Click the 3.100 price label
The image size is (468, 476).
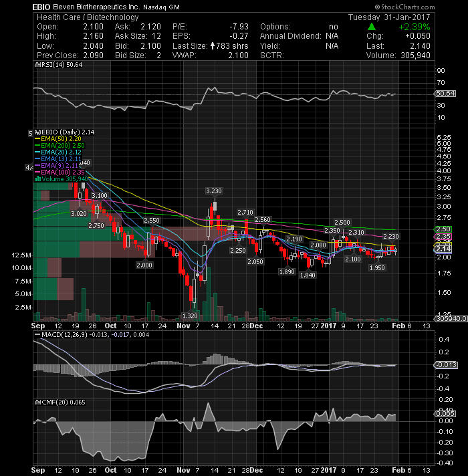pyautogui.click(x=100, y=196)
